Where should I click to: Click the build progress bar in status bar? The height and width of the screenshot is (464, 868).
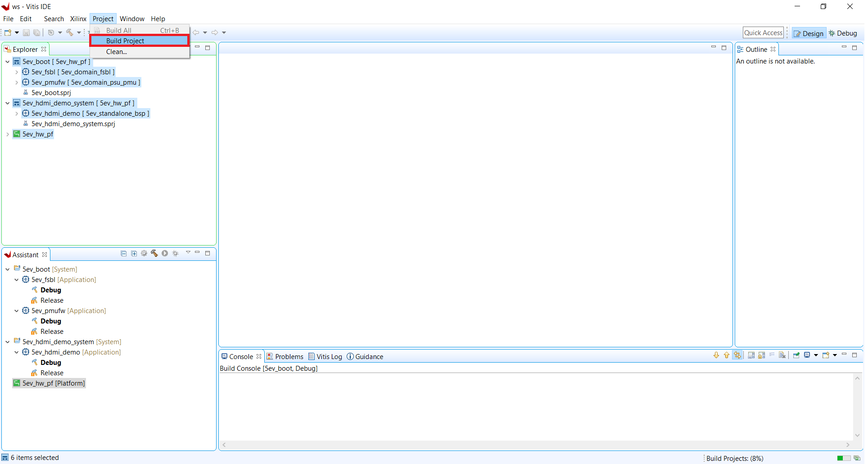(844, 458)
